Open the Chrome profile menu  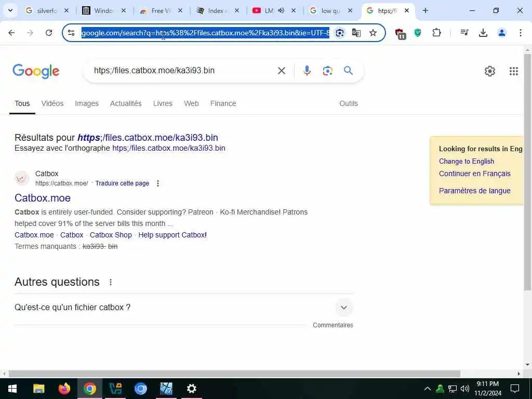pyautogui.click(x=502, y=33)
